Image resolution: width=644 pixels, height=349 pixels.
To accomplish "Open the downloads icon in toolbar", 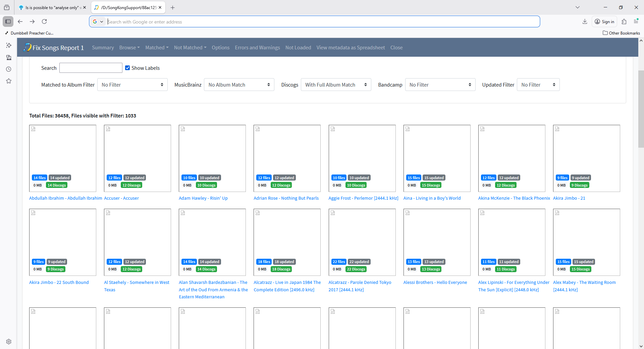I will point(585,21).
